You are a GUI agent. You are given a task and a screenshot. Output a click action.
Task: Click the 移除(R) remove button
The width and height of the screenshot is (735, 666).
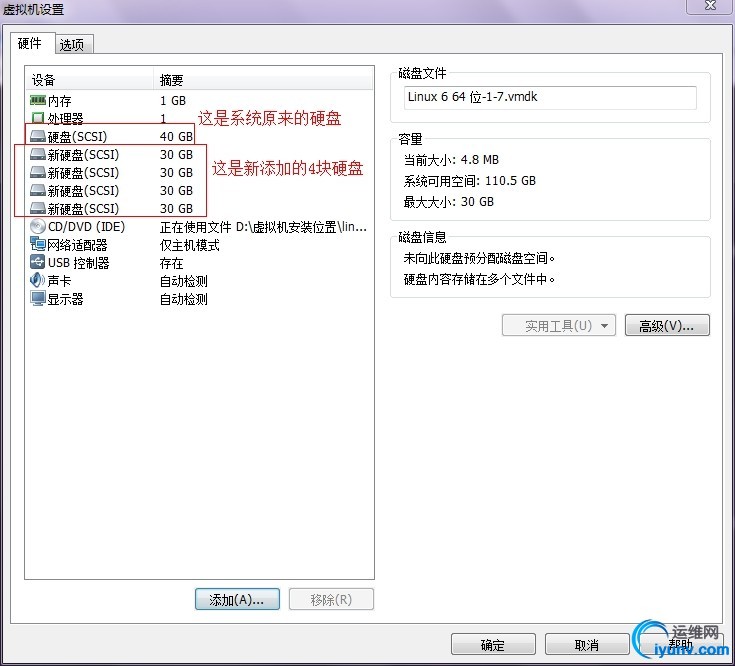click(331, 599)
